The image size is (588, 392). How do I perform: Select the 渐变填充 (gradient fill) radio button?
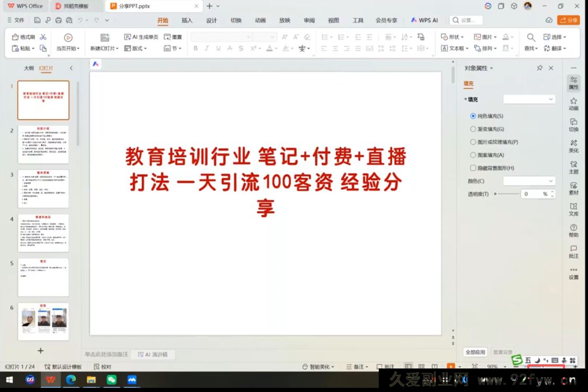click(473, 129)
